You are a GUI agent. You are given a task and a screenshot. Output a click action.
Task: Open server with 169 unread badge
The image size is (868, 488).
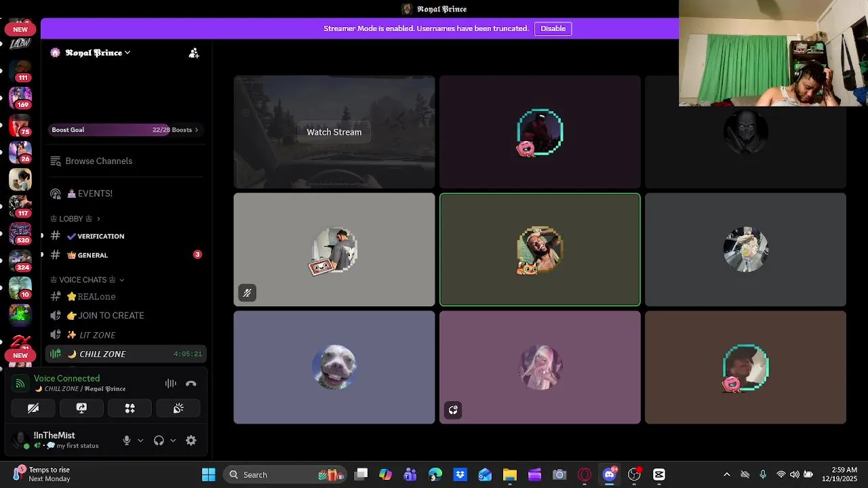[20, 98]
